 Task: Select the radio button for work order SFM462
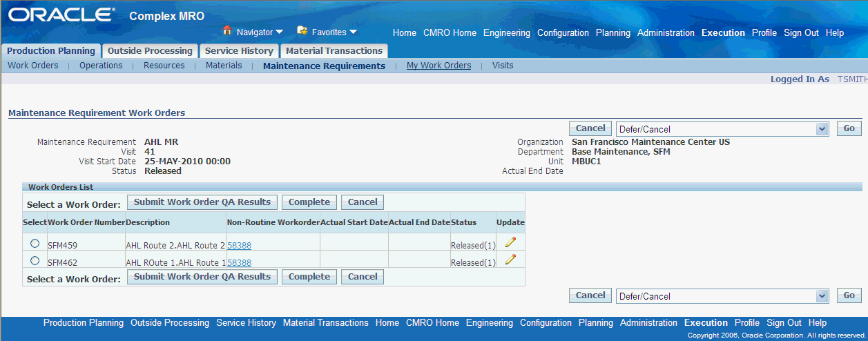pos(35,260)
